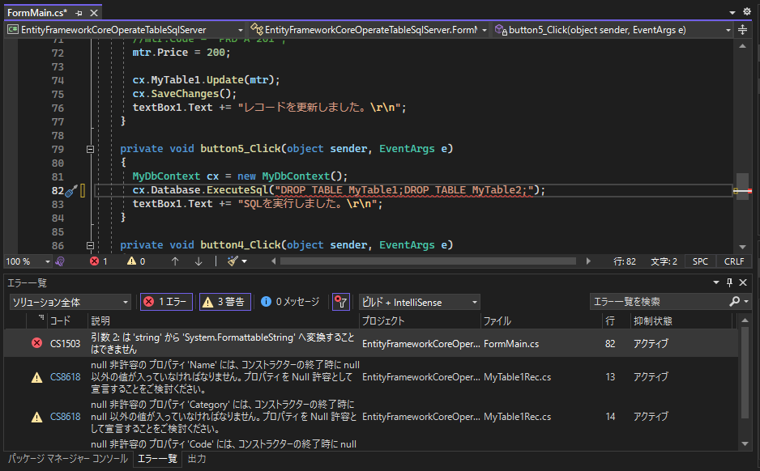
Task: Toggle the error list filter funnel button
Action: [340, 301]
